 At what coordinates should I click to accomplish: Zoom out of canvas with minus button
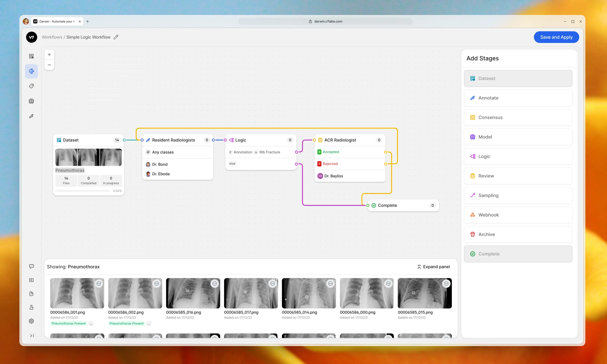tap(49, 65)
